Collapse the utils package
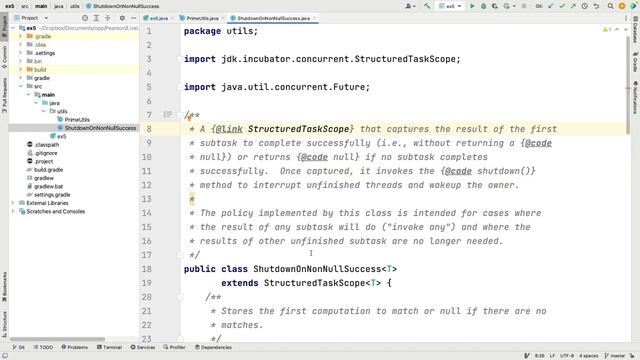Image resolution: width=640 pixels, height=360 pixels. 44,111
